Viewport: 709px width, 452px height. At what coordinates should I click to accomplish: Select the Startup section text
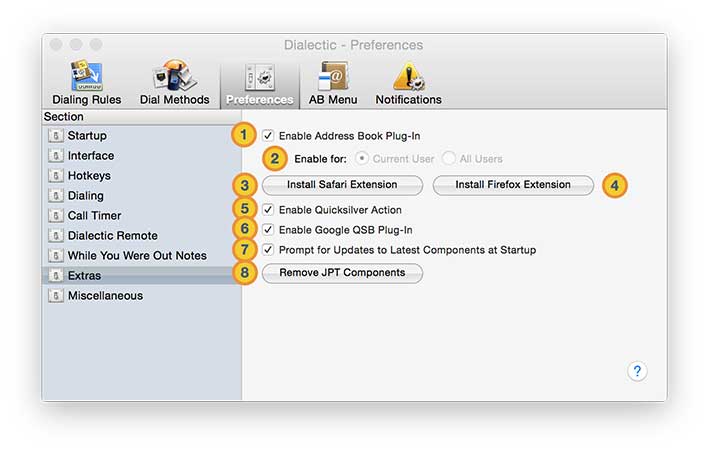tap(87, 136)
